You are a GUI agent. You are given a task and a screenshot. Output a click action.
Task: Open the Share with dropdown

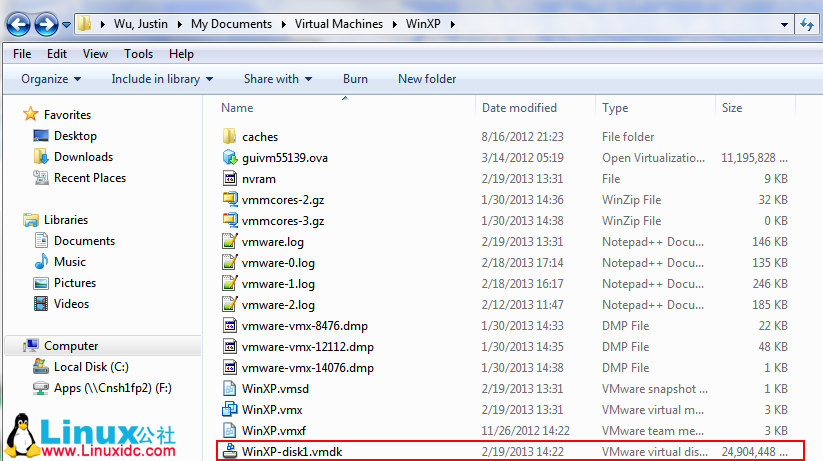click(x=277, y=79)
